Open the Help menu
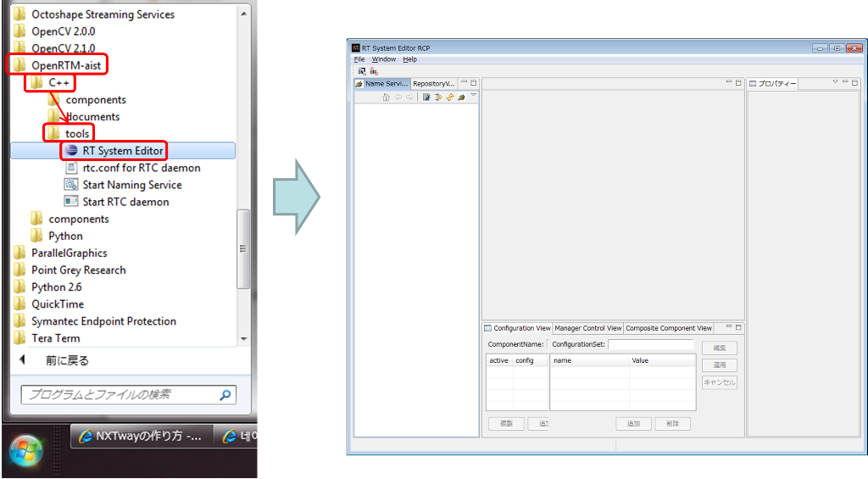 [x=409, y=59]
